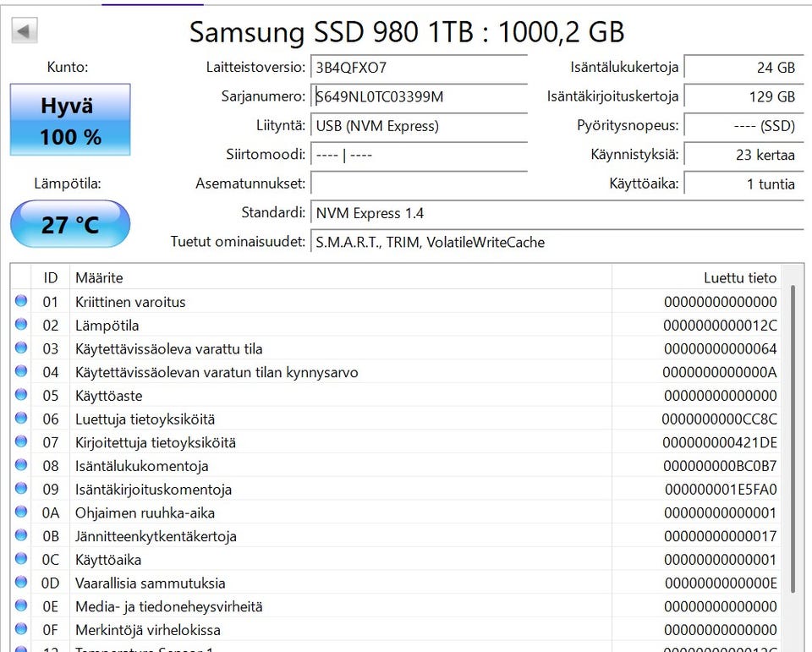
Task: Click into the Sarjanumero serial number field
Action: [419, 96]
